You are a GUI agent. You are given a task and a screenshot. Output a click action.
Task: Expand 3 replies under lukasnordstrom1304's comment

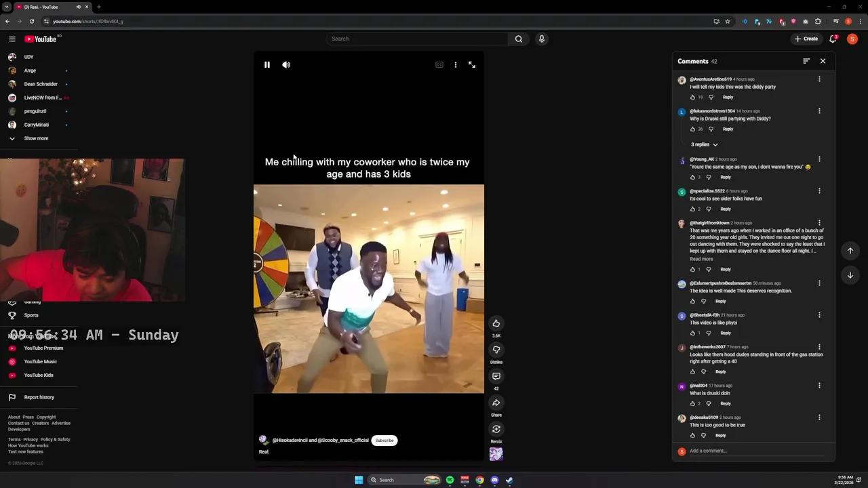click(704, 144)
